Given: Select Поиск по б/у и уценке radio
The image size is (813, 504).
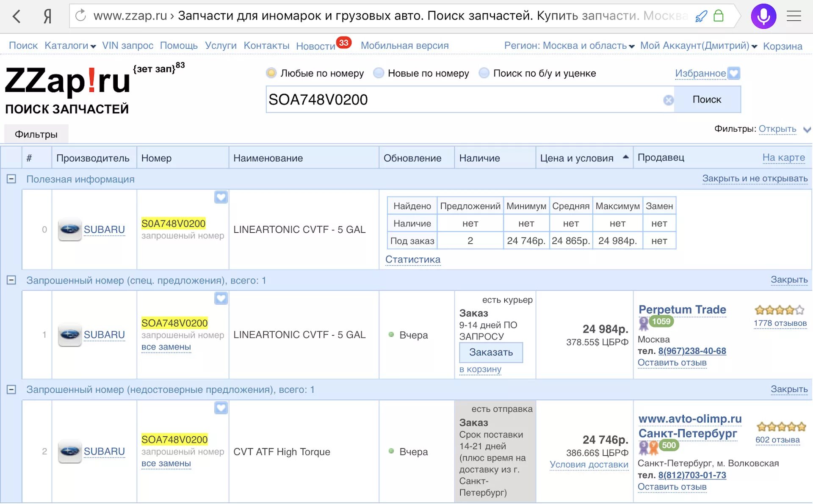Looking at the screenshot, I should 484,73.
